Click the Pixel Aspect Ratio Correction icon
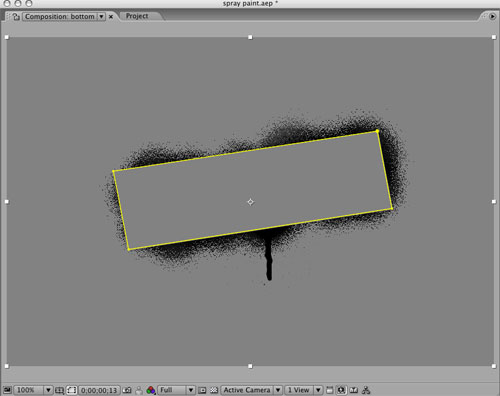 point(330,390)
